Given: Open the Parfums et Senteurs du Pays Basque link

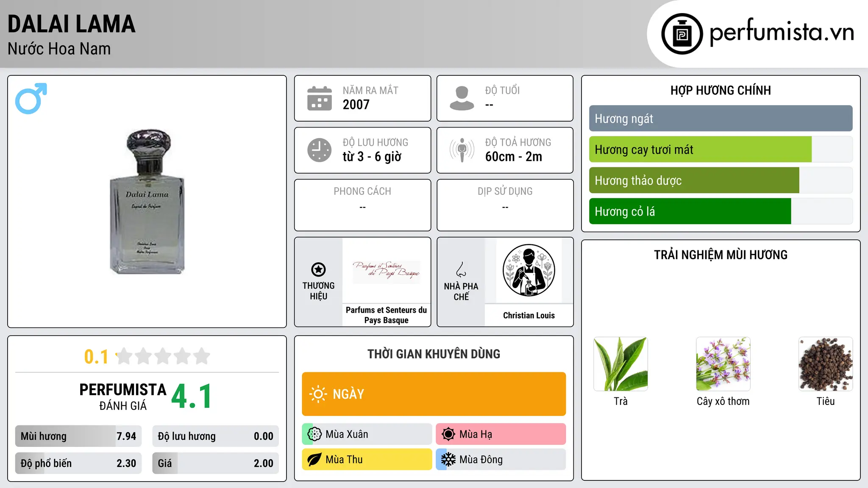Looking at the screenshot, I should pos(387,315).
